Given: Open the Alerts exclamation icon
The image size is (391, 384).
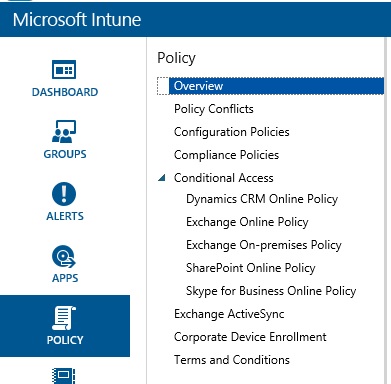Looking at the screenshot, I should click(x=64, y=194).
